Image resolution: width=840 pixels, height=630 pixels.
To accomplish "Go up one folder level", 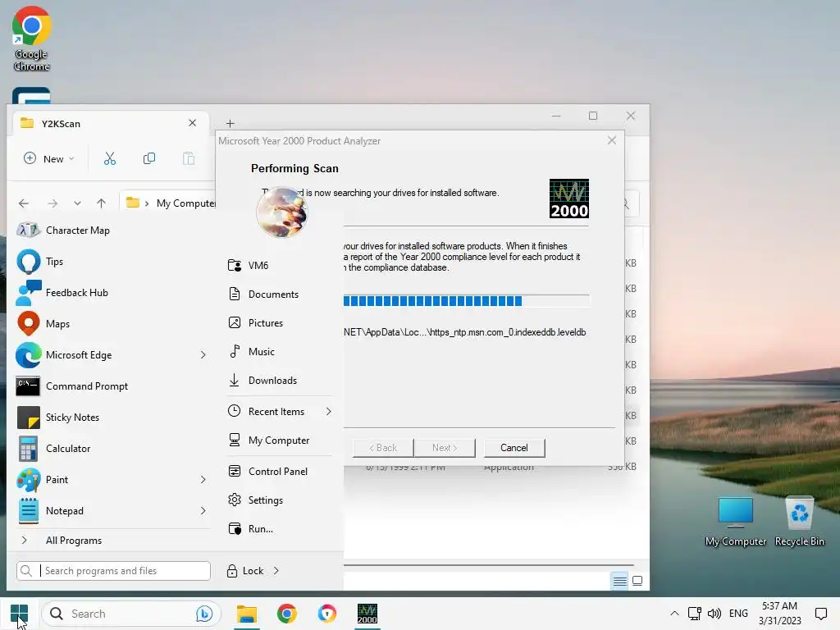I will coord(101,203).
